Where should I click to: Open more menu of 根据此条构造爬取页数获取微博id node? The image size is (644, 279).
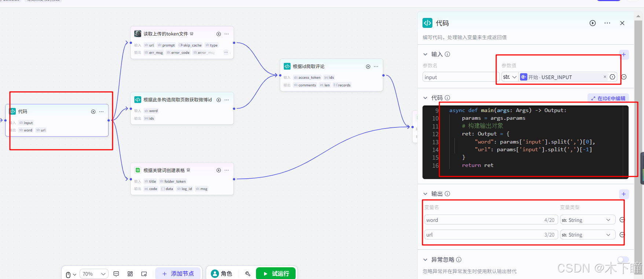coord(227,100)
